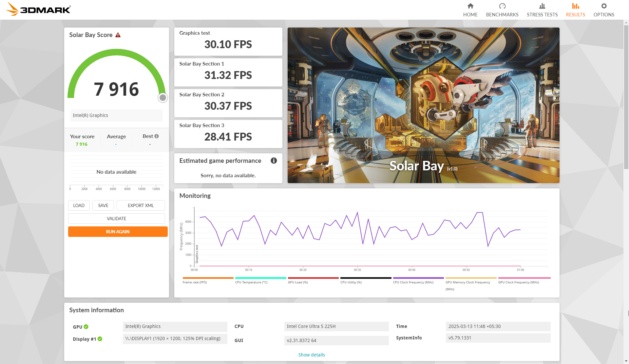Open the Home icon in the navigation
Image resolution: width=629 pixels, height=364 pixels.
click(x=470, y=6)
